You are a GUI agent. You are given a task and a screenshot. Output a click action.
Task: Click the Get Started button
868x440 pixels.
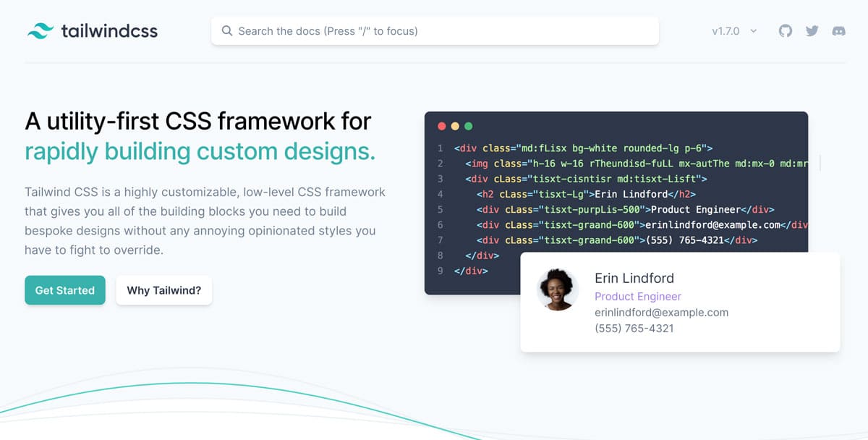pyautogui.click(x=65, y=290)
